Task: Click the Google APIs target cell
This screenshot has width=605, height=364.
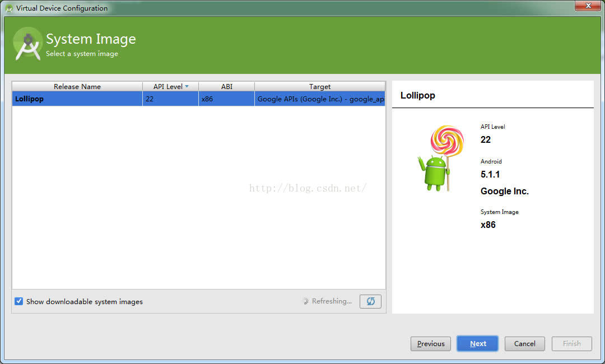Action: click(x=320, y=99)
